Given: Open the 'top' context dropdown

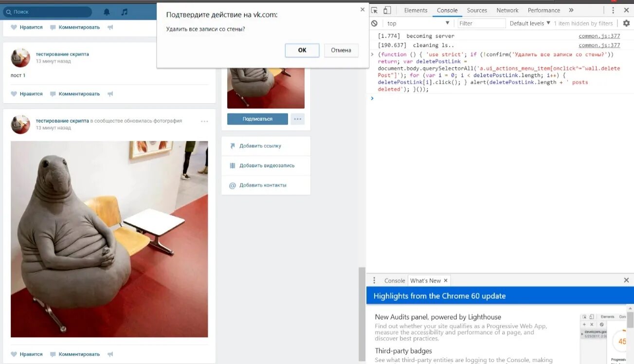Looking at the screenshot, I should point(418,23).
